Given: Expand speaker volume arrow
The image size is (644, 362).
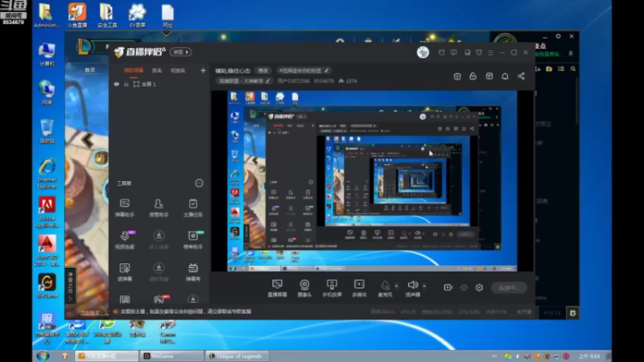Looking at the screenshot, I should click(424, 286).
